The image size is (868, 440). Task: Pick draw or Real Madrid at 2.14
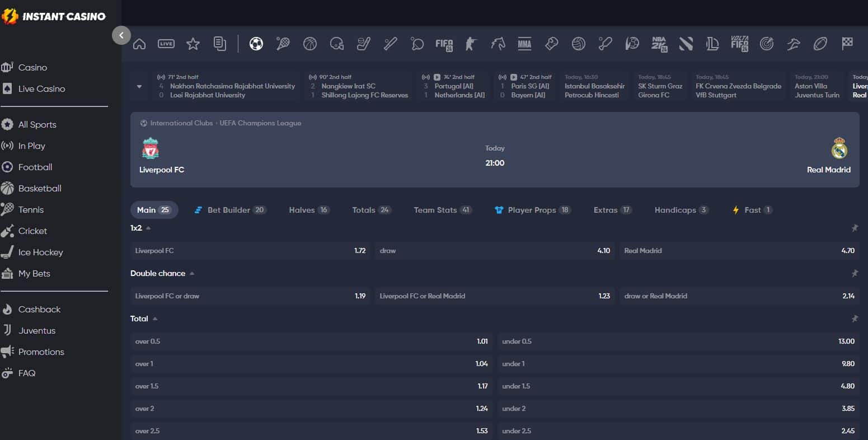click(x=739, y=296)
